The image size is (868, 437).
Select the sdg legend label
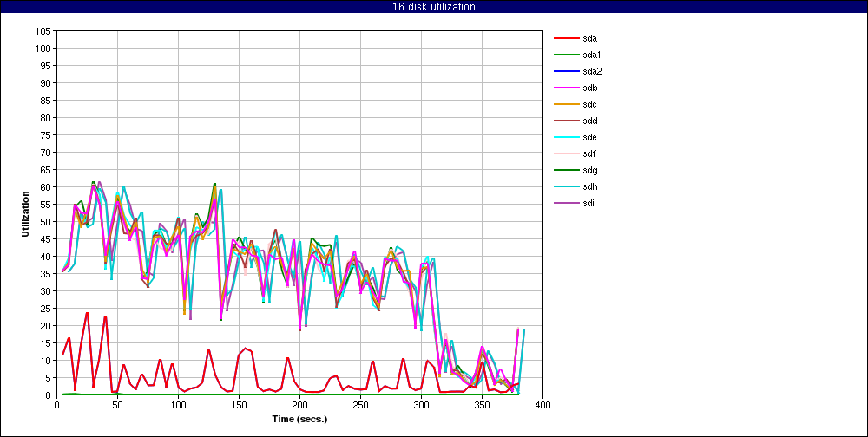[590, 170]
